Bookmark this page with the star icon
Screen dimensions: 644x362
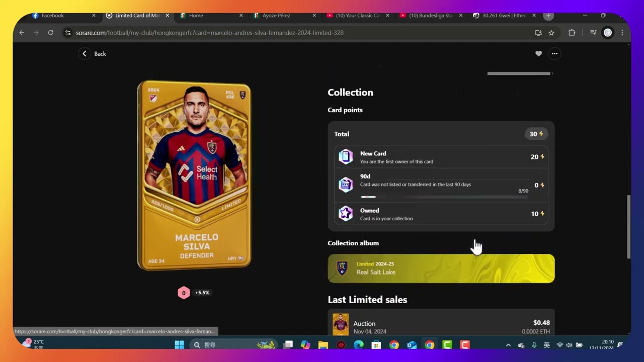(551, 33)
